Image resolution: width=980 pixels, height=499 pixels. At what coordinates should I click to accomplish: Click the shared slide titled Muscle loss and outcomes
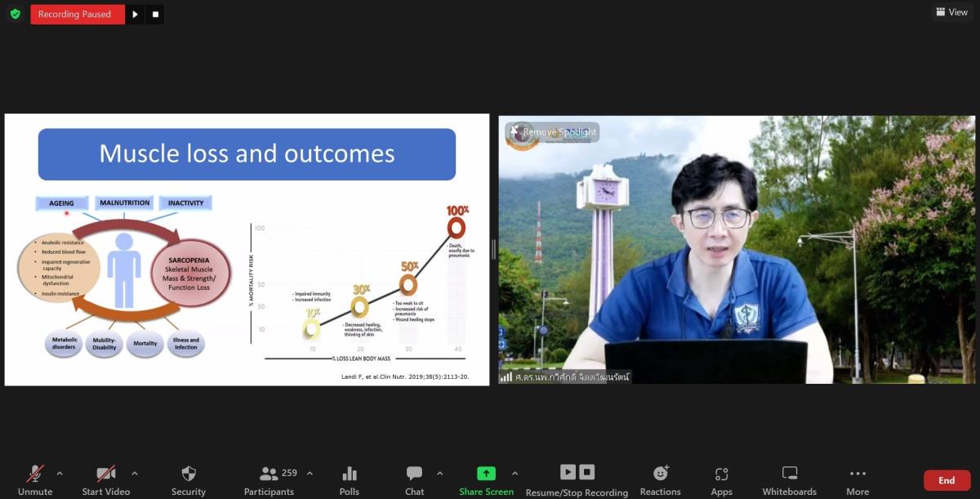point(247,250)
